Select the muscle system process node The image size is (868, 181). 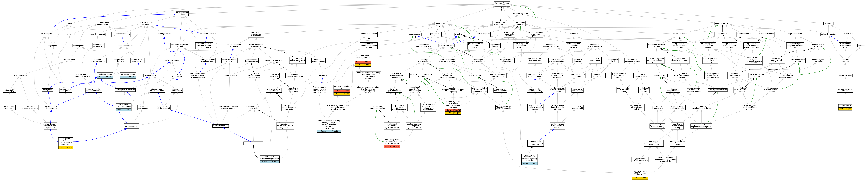pyautogui.click(x=69, y=60)
